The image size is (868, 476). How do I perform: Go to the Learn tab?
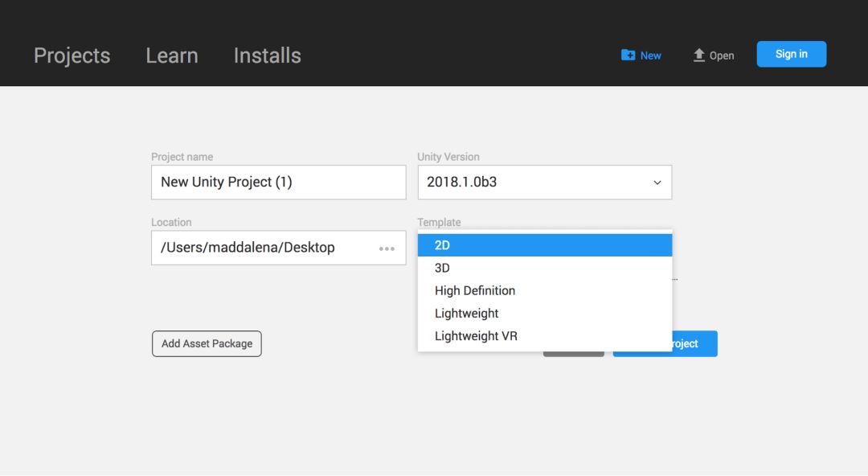[x=171, y=55]
